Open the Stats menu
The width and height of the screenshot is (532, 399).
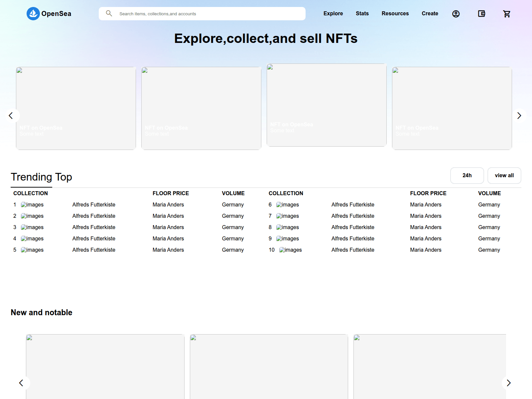[362, 14]
